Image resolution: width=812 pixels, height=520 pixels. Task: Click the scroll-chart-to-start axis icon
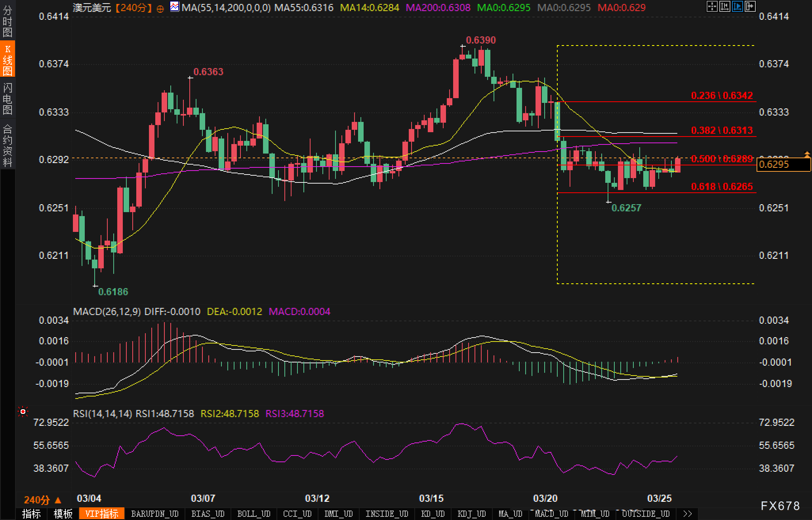coord(724,6)
